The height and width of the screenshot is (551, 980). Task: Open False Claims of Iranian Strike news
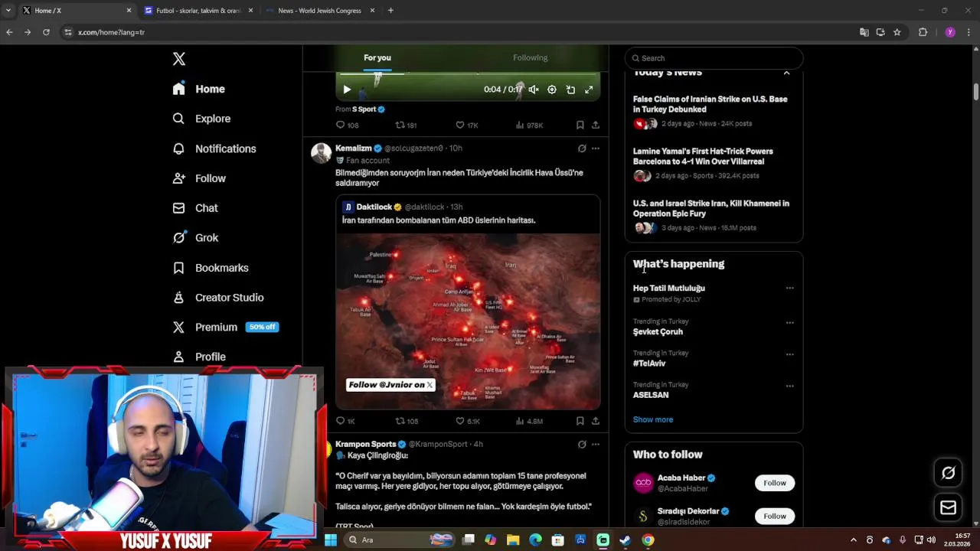point(714,111)
